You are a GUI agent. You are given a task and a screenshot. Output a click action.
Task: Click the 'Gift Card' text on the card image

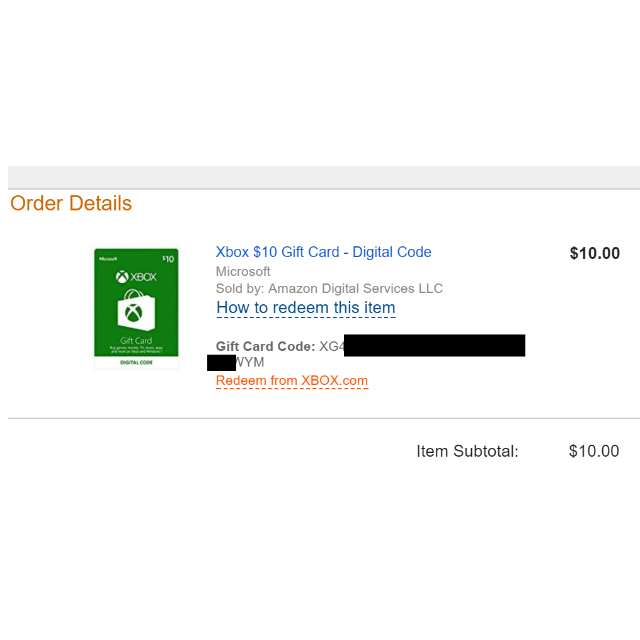point(135,340)
